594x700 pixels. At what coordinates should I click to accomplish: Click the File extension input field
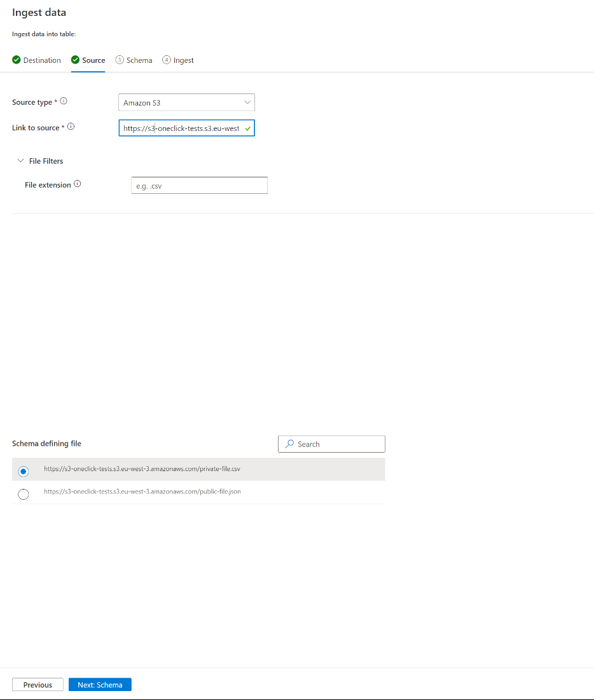point(200,186)
